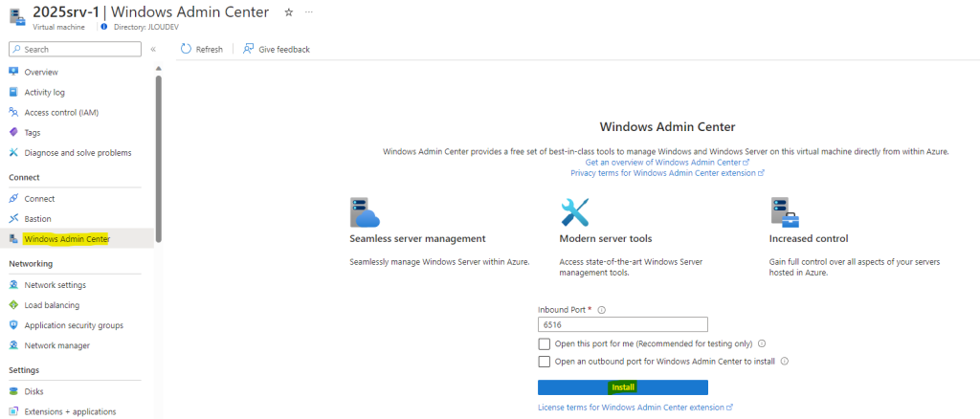Click the Seamless server management cloud icon
The height and width of the screenshot is (419, 980).
(x=365, y=212)
